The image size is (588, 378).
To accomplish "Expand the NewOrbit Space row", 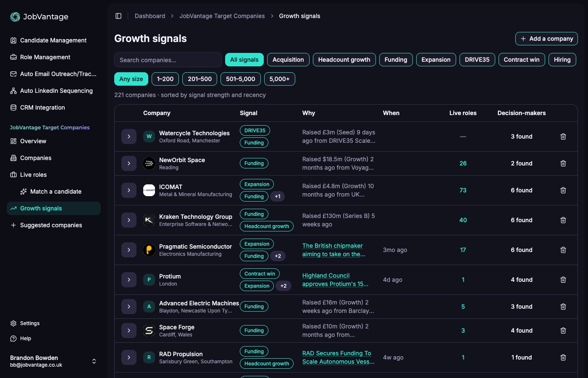I will pos(129,163).
